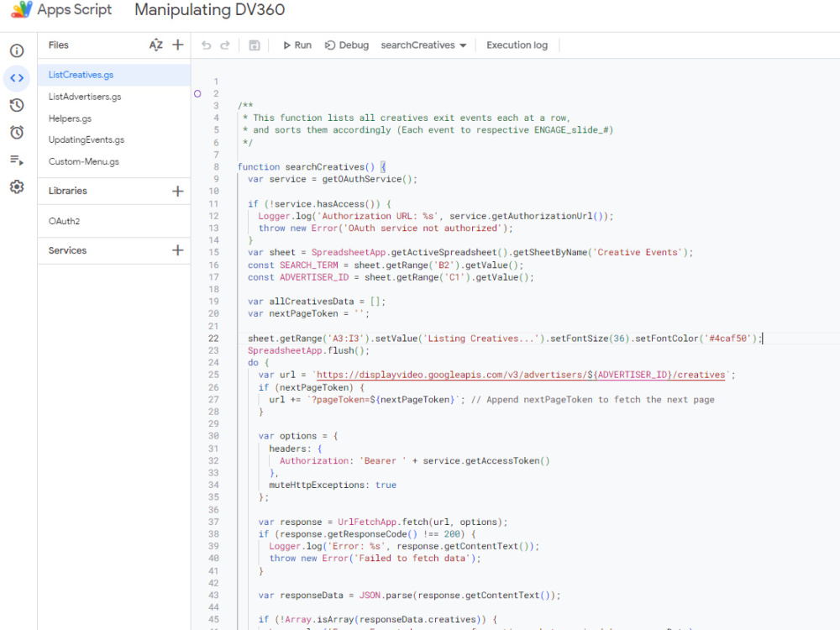Click 'SpreadsheetApp.flush();' code line

pyautogui.click(x=308, y=351)
